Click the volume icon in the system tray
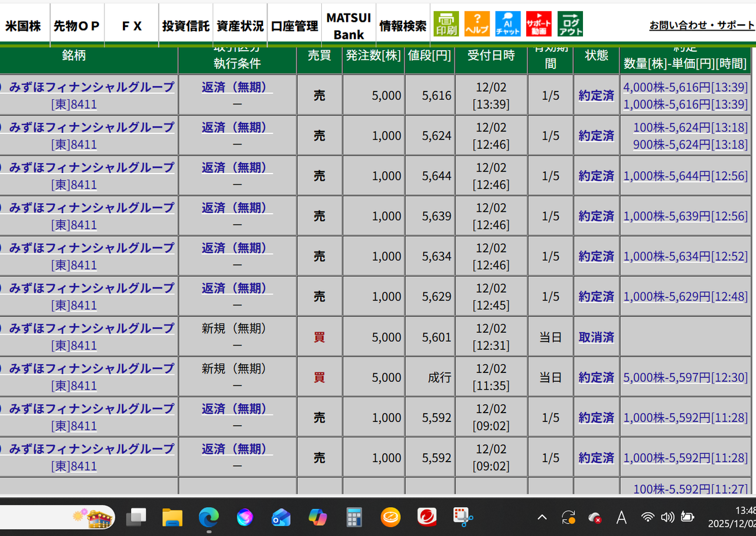756x536 pixels. [667, 518]
